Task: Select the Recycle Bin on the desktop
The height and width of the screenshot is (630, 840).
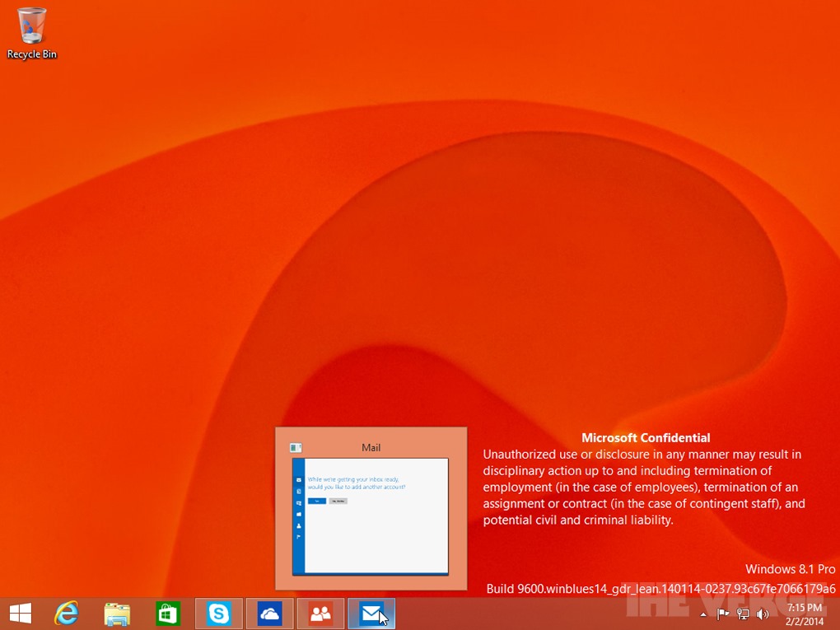Action: click(31, 26)
